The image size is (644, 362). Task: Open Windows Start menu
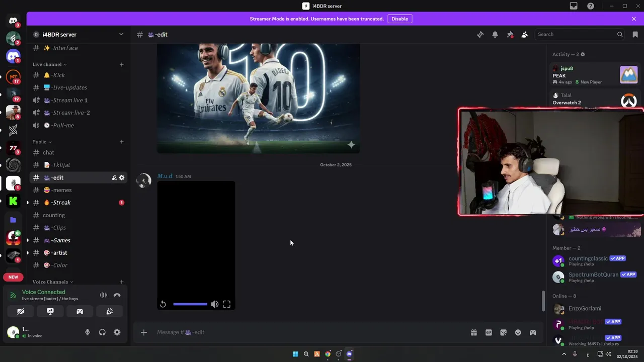click(295, 354)
